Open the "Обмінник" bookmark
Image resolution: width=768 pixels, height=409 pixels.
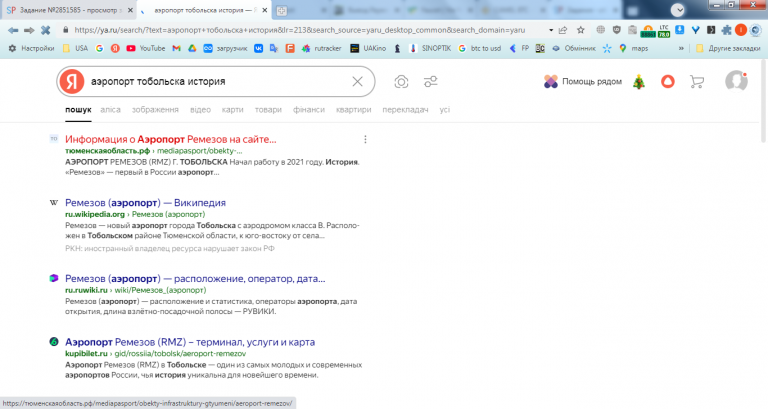point(574,48)
